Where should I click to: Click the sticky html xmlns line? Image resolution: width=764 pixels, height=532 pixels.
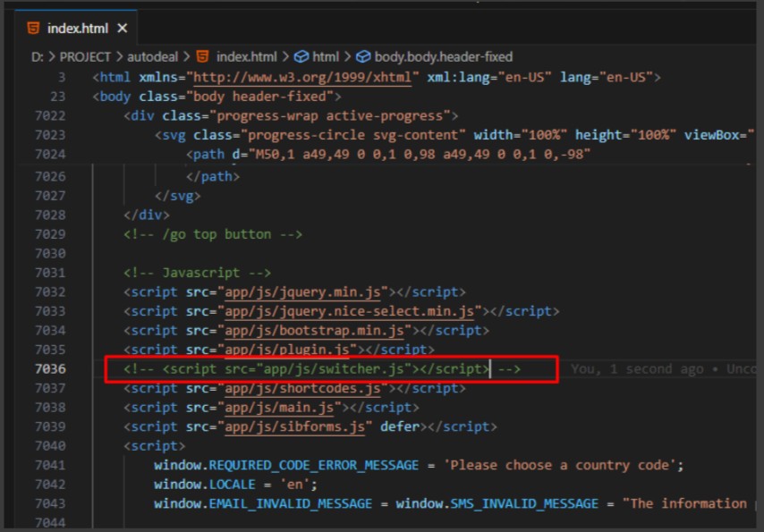pos(376,78)
